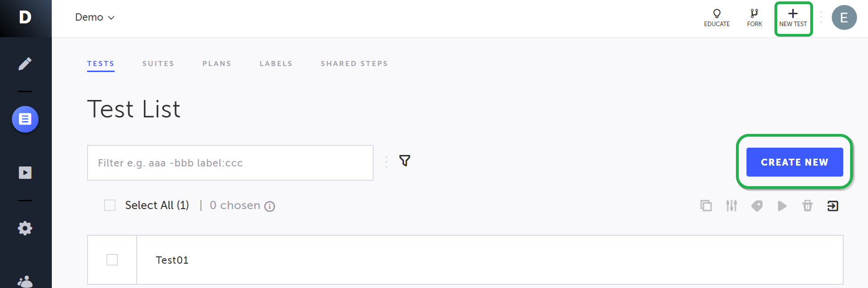This screenshot has height=288, width=868.
Task: Open the team users icon in sidebar
Action: pyautogui.click(x=25, y=281)
